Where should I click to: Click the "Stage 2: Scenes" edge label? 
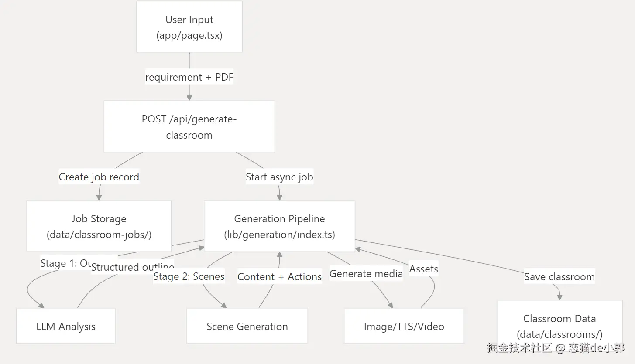point(189,276)
